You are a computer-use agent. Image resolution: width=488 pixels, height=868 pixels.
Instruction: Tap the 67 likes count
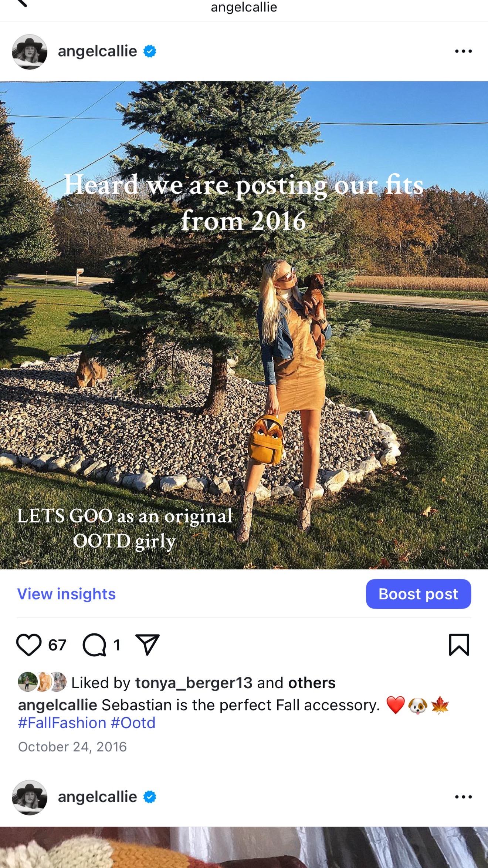[x=57, y=645]
